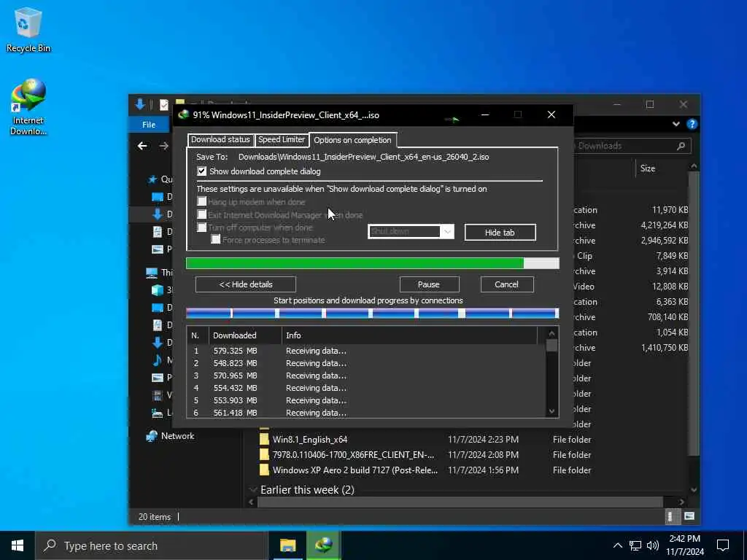The width and height of the screenshot is (747, 560).
Task: Select connection row with 579.325 MB
Action: (367, 351)
